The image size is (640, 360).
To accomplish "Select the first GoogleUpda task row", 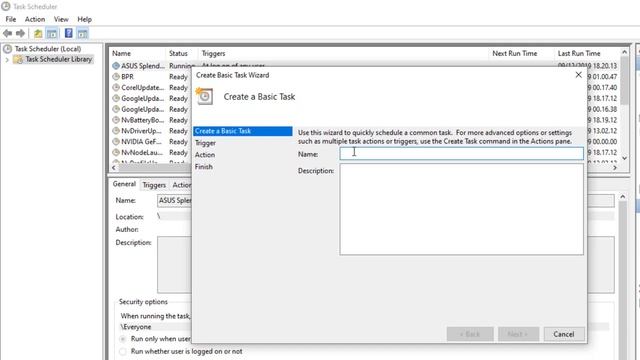I will 142,98.
